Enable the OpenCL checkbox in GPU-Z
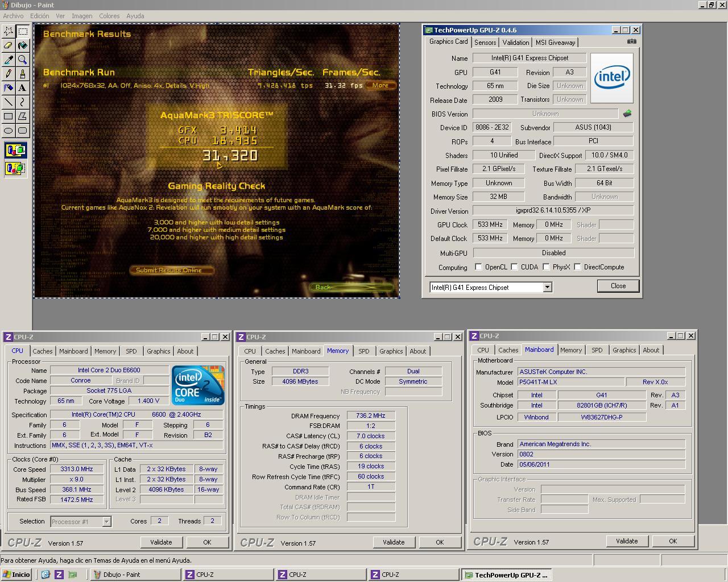The width and height of the screenshot is (728, 582). click(478, 267)
